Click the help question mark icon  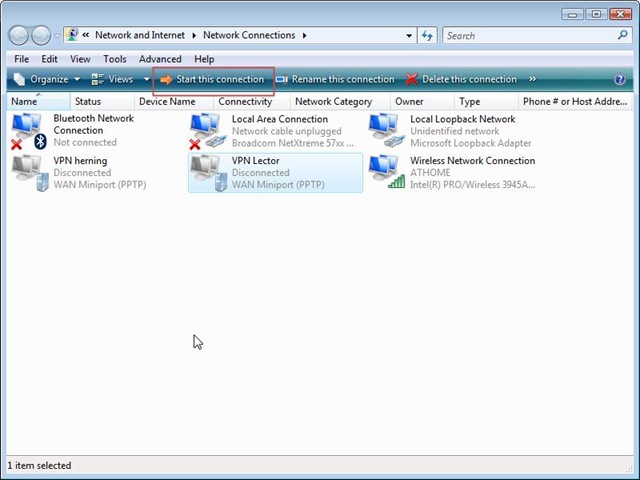[x=620, y=79]
